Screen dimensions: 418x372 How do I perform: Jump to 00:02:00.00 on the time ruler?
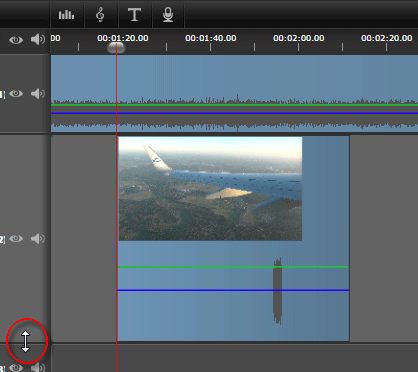click(x=299, y=38)
